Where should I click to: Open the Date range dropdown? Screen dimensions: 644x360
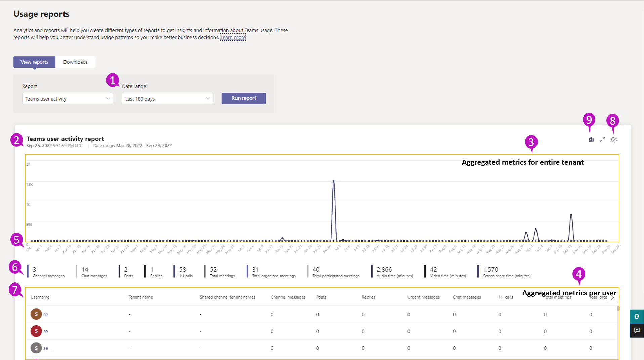click(167, 99)
